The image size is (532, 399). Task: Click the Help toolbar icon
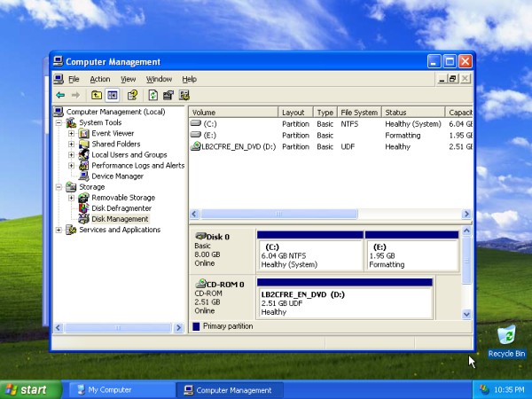click(x=132, y=96)
